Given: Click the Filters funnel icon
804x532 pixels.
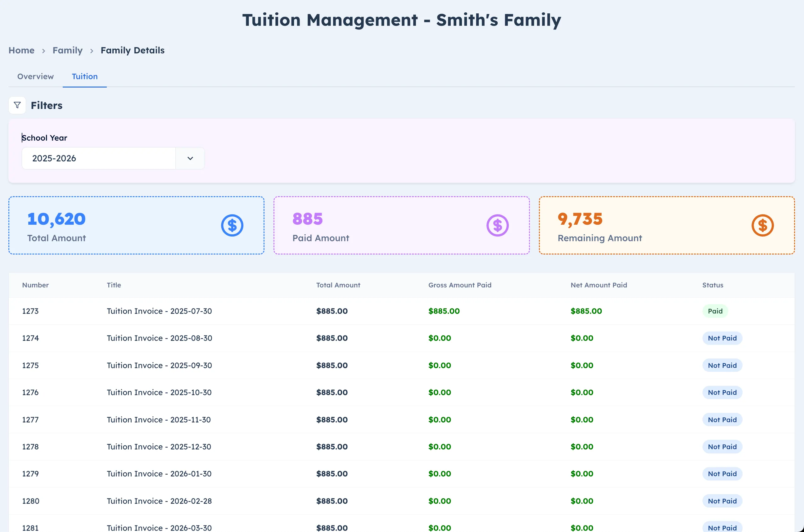Looking at the screenshot, I should [17, 105].
